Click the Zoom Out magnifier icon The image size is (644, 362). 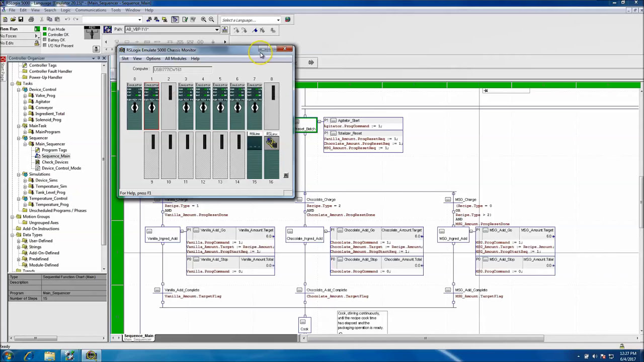[211, 20]
